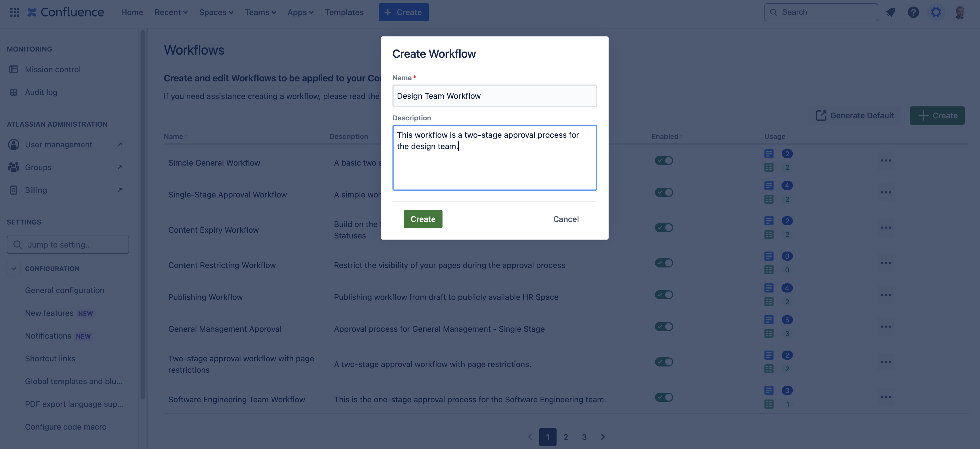The height and width of the screenshot is (449, 980).
Task: Collapse the CONFIGURATION section
Action: 13,268
